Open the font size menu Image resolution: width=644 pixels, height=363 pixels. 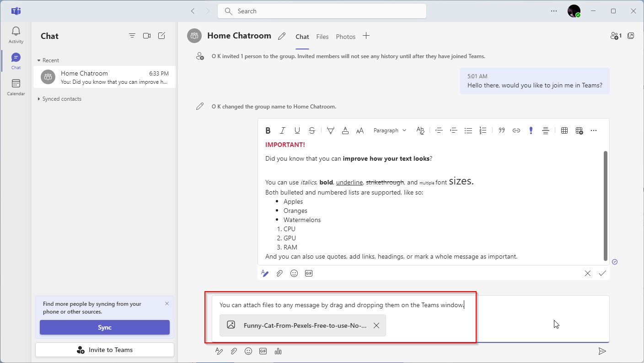(360, 130)
